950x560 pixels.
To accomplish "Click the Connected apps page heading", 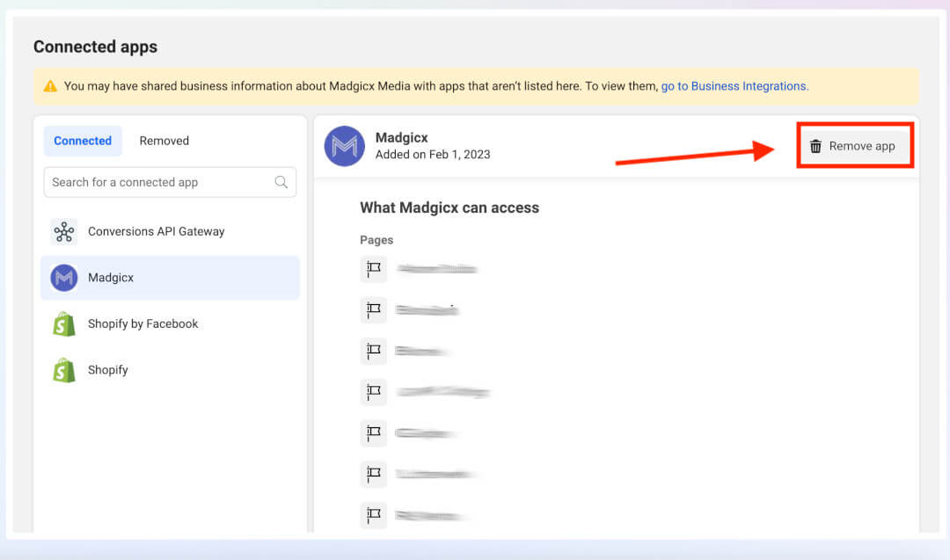I will tap(95, 47).
